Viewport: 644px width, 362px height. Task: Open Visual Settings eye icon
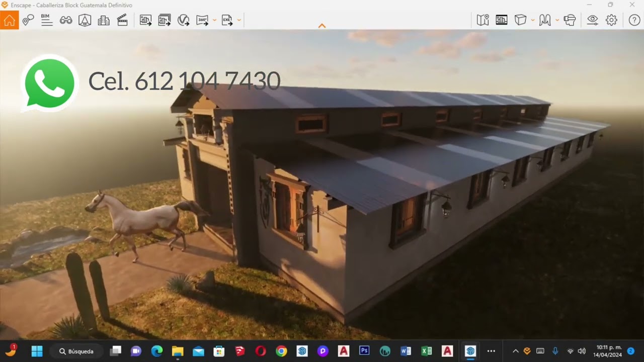tap(593, 20)
